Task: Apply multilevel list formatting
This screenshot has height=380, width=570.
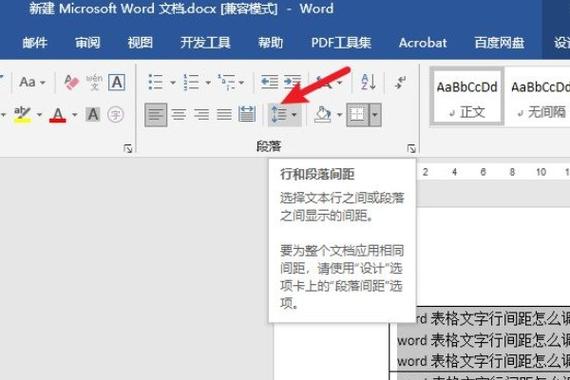Action: tap(226, 82)
